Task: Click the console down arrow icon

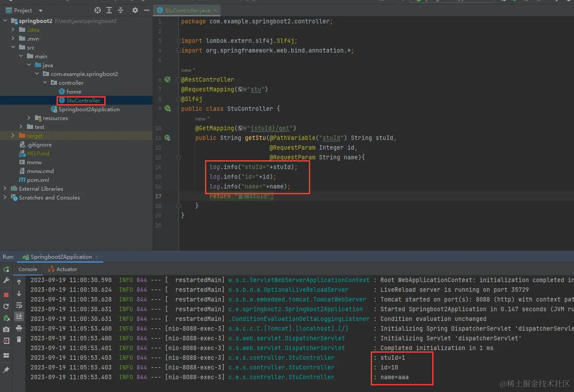Action: pyautogui.click(x=19, y=294)
